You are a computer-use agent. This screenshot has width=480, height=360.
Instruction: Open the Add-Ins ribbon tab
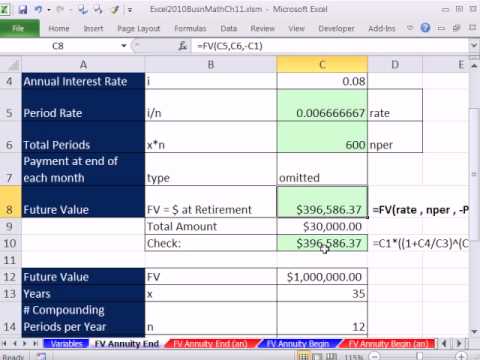tap(382, 29)
